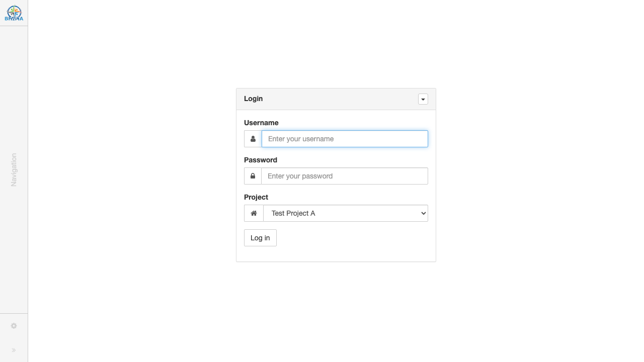Click the lock icon beside Password

tap(253, 176)
